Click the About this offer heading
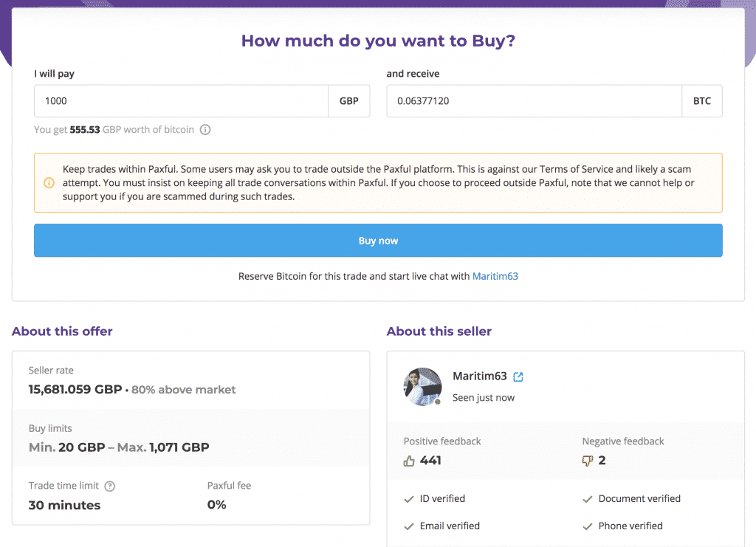The height and width of the screenshot is (547, 756). pos(62,331)
